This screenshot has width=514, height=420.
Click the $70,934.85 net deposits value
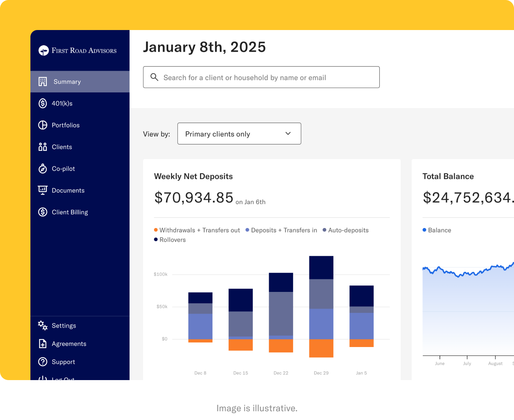coord(194,198)
